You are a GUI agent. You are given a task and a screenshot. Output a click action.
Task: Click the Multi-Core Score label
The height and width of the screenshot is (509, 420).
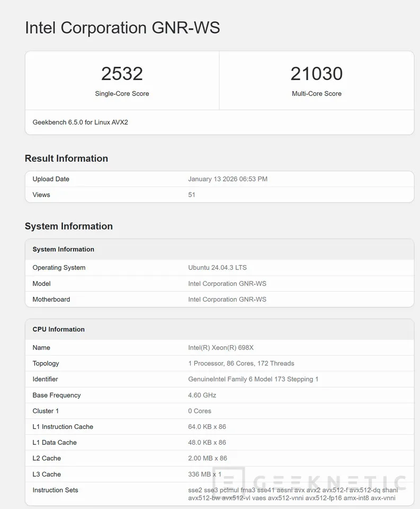click(x=317, y=93)
